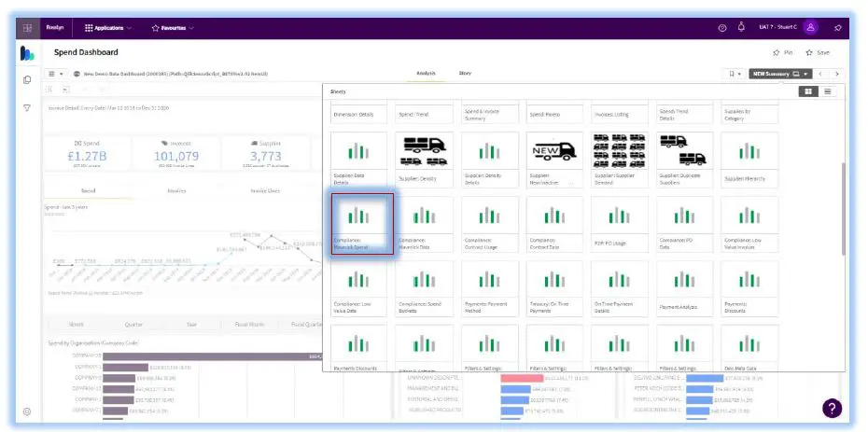868x432 pixels.
Task: Open the Supplier New/Inactive truck thumbnail
Action: click(x=554, y=151)
